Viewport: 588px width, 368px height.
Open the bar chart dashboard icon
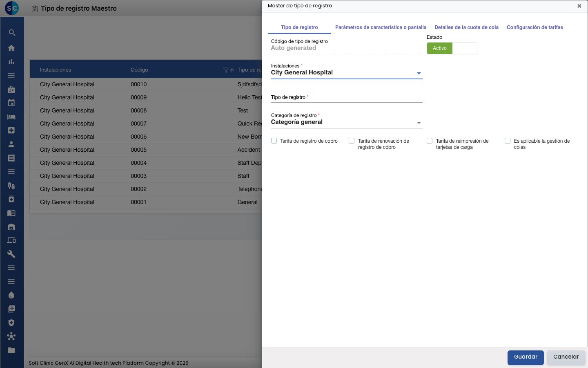11,62
